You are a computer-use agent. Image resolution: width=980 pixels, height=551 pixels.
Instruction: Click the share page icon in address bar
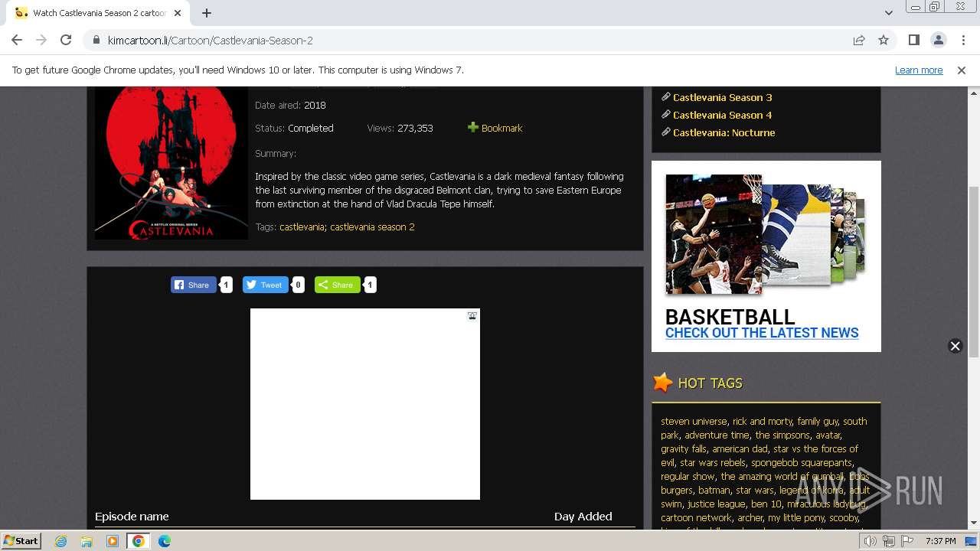pos(859,40)
